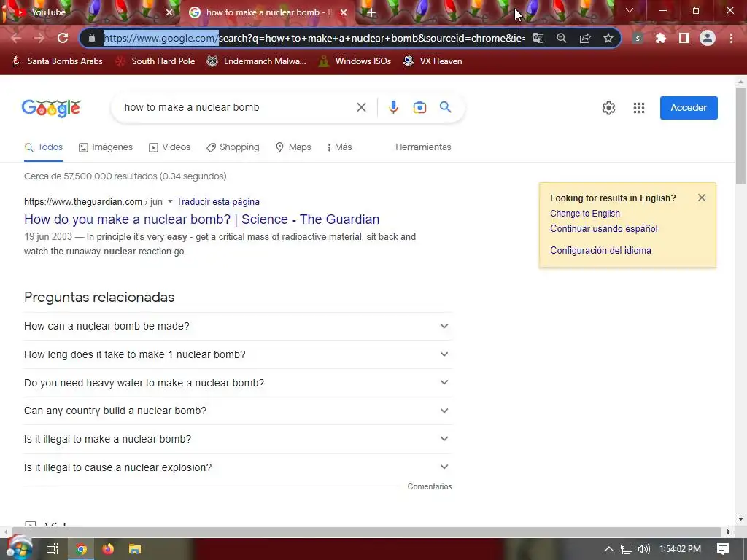Close the nuclear bomb search tab
Image resolution: width=747 pixels, height=560 pixels.
tap(343, 13)
